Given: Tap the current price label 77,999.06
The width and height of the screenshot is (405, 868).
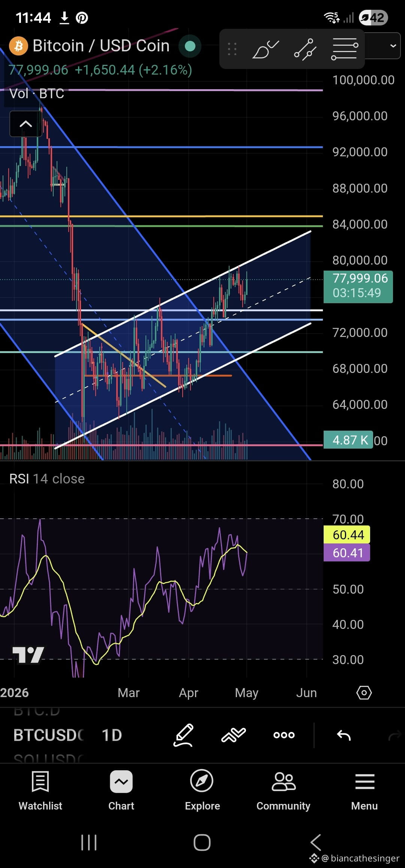Looking at the screenshot, I should tap(358, 286).
